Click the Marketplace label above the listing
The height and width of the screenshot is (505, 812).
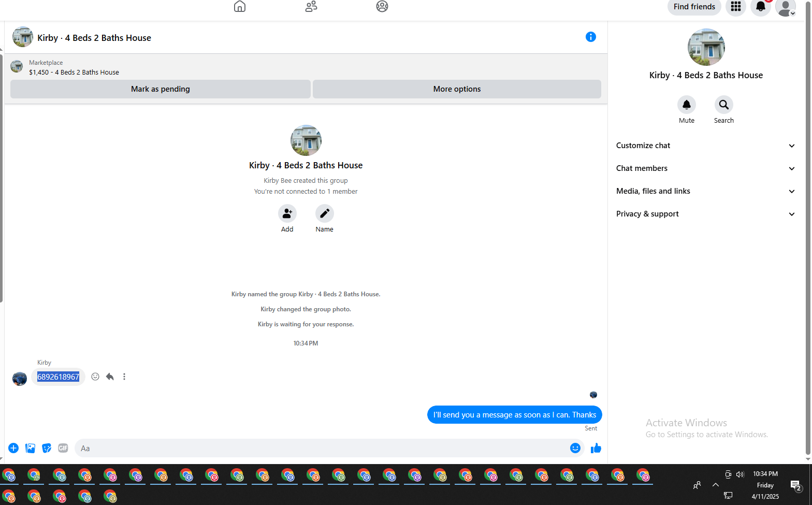46,63
